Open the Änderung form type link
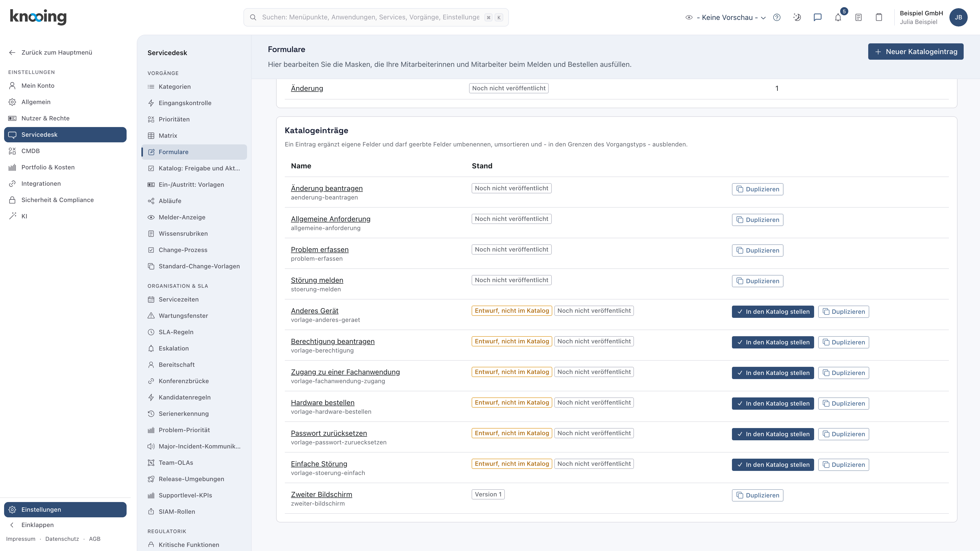This screenshot has height=551, width=980. pyautogui.click(x=307, y=88)
